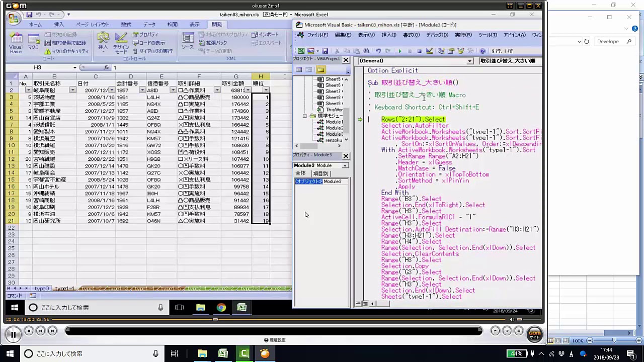The height and width of the screenshot is (362, 644).
Task: Click the Visual Basic ribbon button
Action: [x=16, y=43]
